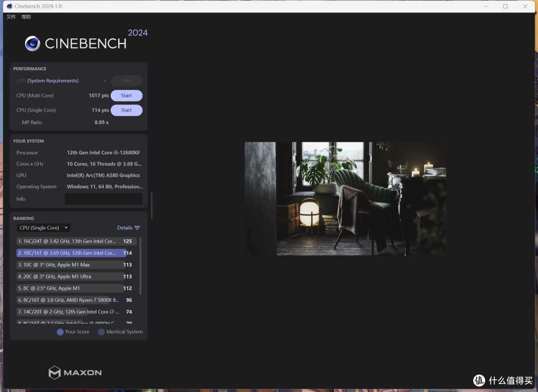Click the 1017 pts multi core score
Image resolution: width=538 pixels, height=392 pixels.
click(x=99, y=95)
